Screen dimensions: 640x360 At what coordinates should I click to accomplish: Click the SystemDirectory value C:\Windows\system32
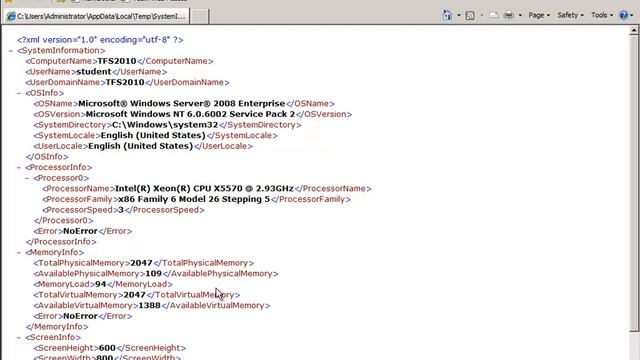pyautogui.click(x=165, y=124)
